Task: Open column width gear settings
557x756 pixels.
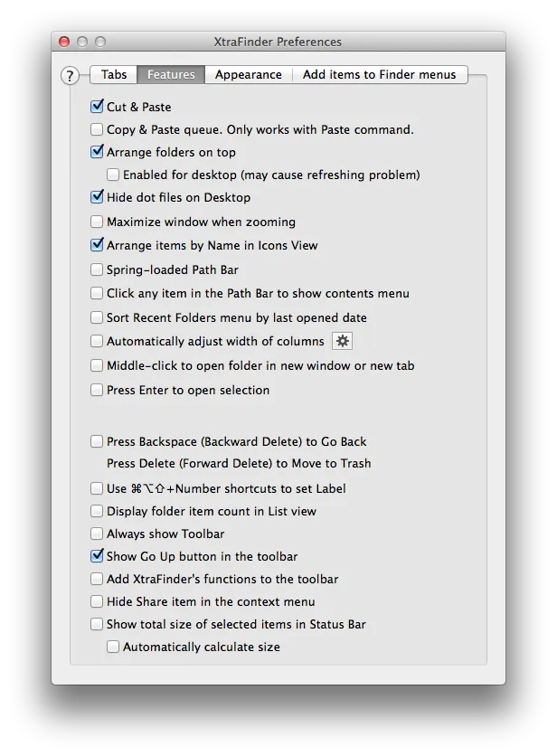Action: click(342, 341)
